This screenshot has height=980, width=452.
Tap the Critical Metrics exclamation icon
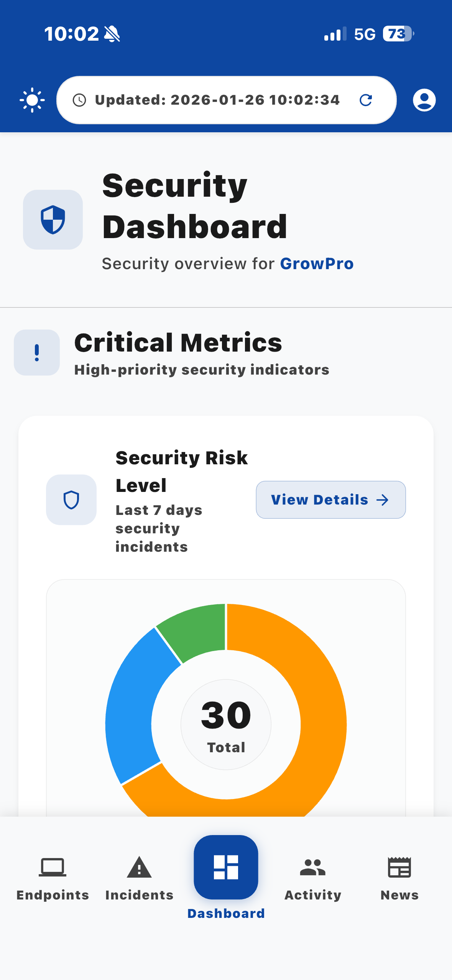tap(37, 352)
